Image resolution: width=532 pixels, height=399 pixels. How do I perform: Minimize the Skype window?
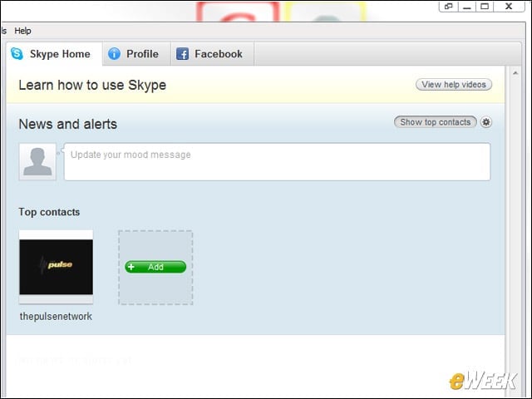coord(467,6)
